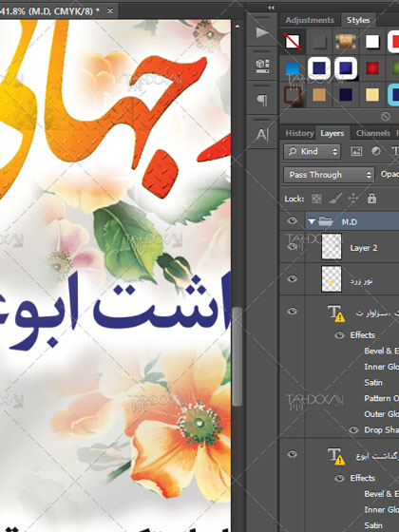Apply the Default Style (None) swatch
Screen dimensions: 399x532
293,42
